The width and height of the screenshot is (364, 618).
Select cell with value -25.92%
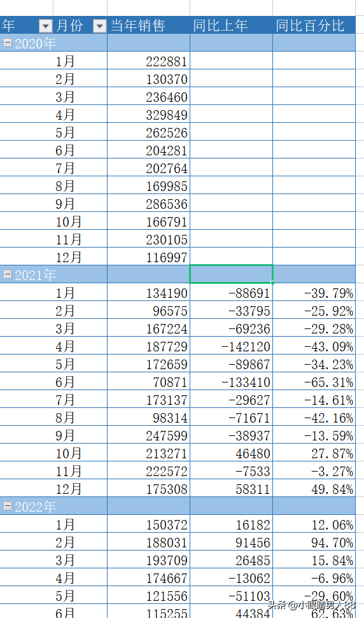(314, 311)
